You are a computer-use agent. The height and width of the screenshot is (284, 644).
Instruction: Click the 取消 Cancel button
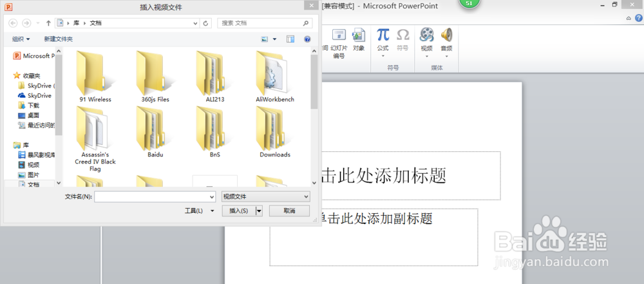click(289, 211)
